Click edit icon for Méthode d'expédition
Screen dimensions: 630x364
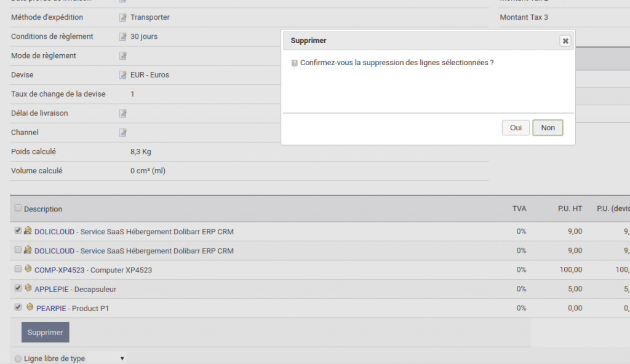(x=122, y=18)
